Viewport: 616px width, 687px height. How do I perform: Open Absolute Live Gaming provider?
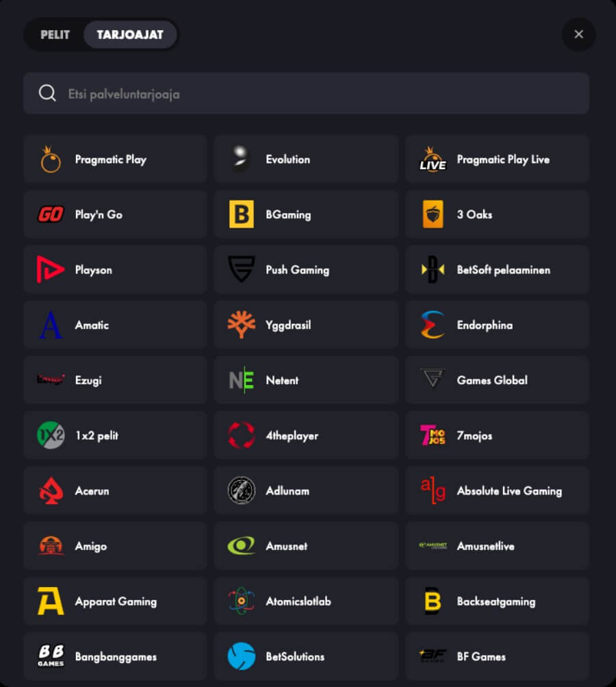pyautogui.click(x=497, y=490)
